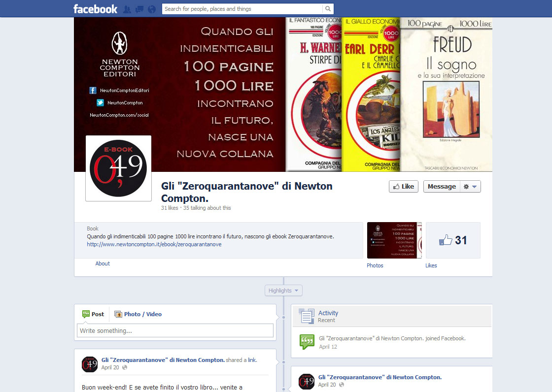Click the E-Book 0,49 profile picture
This screenshot has width=552, height=392.
coord(119,168)
